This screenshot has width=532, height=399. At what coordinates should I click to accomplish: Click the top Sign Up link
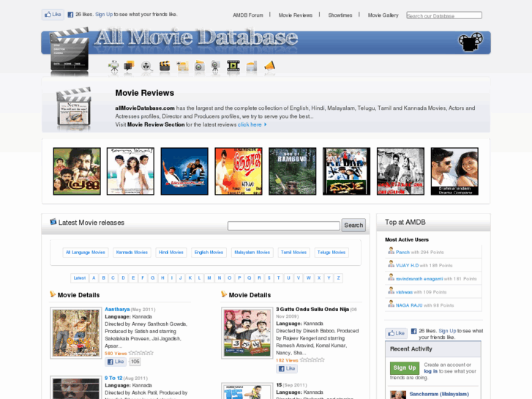pos(104,14)
